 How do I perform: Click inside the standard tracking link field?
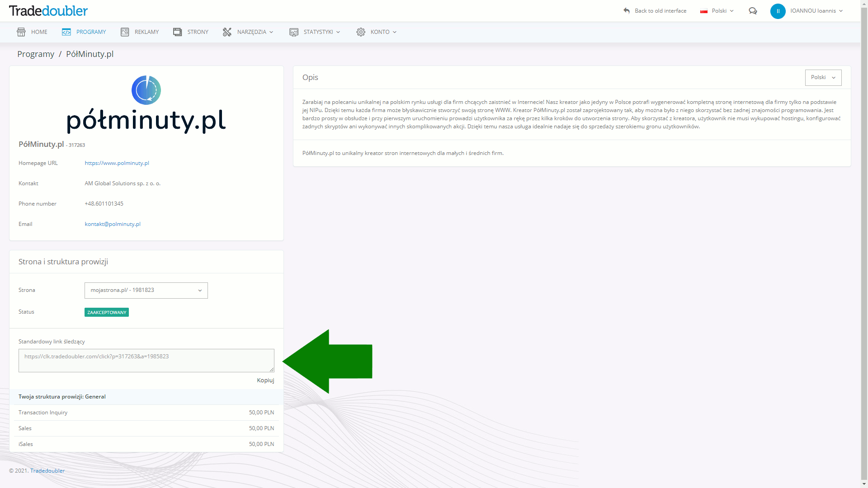[146, 361]
